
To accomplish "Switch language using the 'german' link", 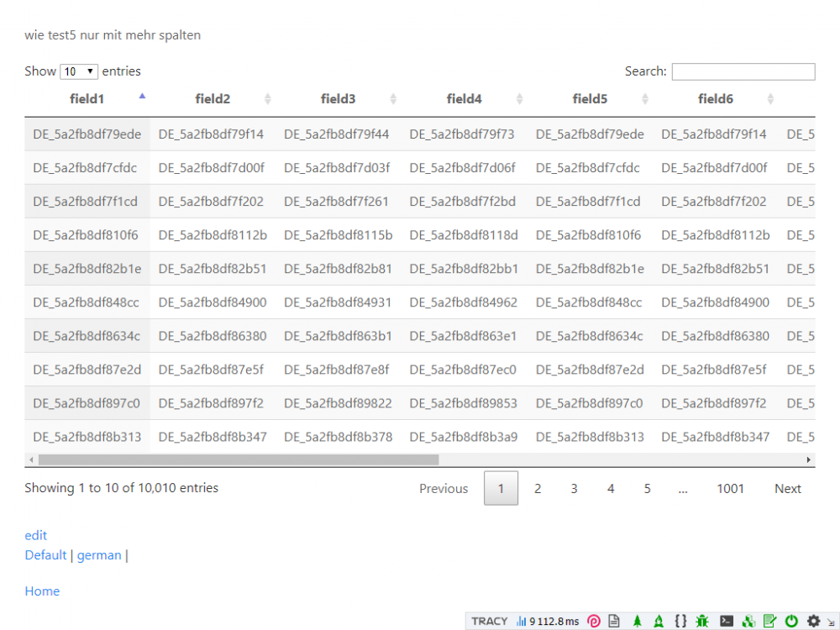I will coord(98,554).
